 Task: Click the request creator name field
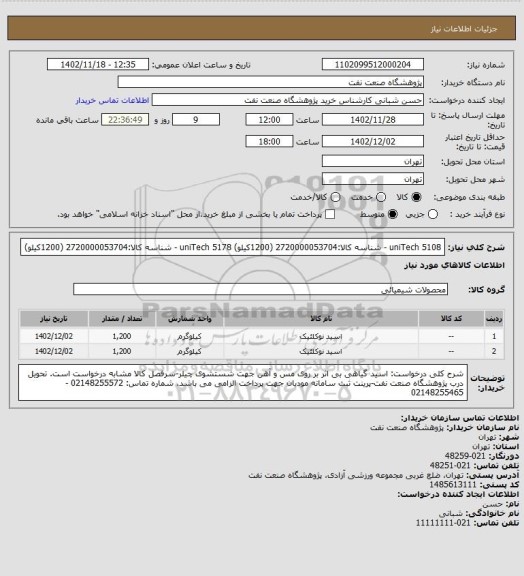[x=288, y=100]
